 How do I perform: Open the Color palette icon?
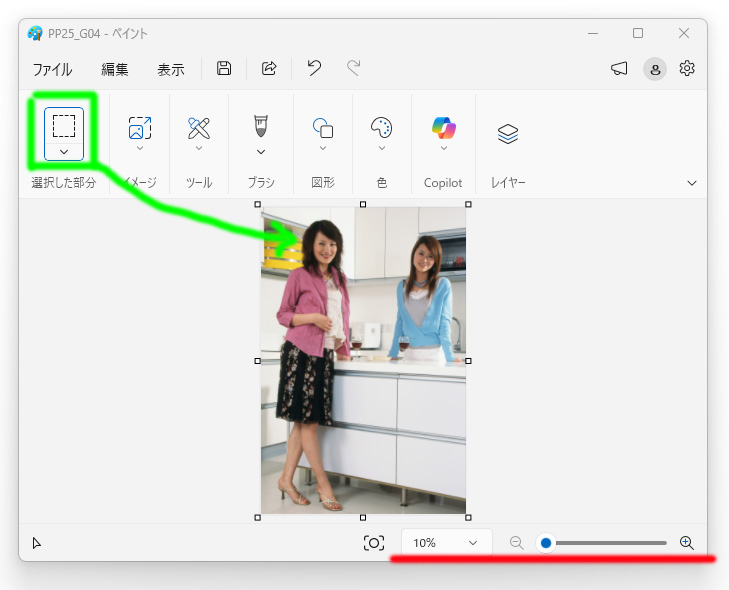coord(381,127)
